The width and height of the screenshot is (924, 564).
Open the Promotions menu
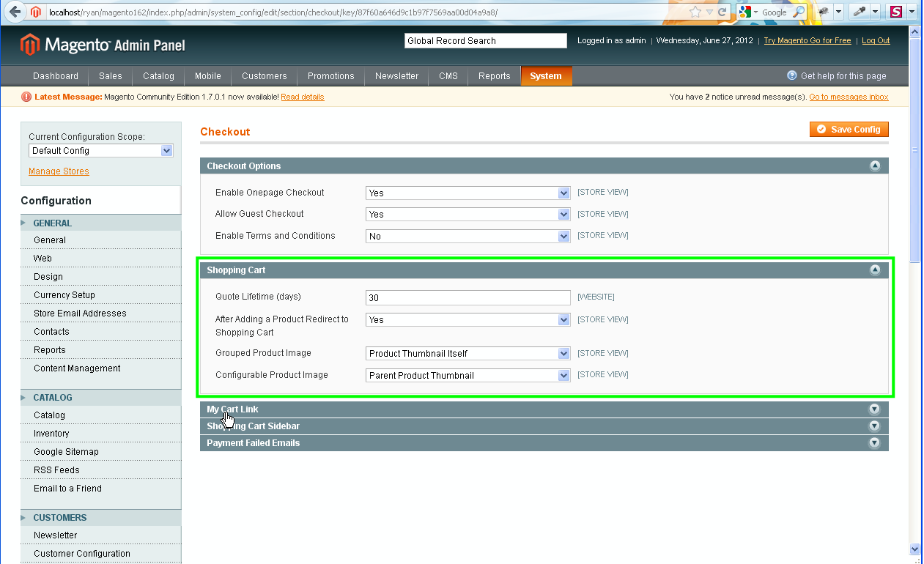pos(331,76)
